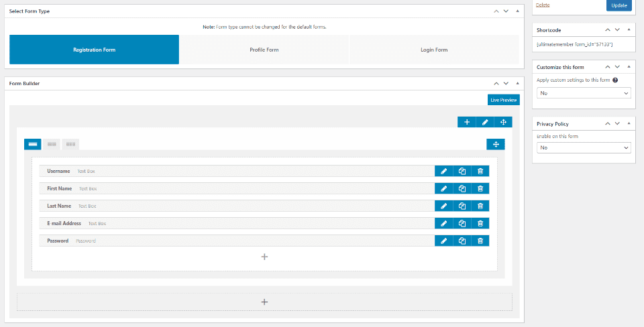Switch to Profile Form type
The width and height of the screenshot is (644, 327).
[x=264, y=50]
